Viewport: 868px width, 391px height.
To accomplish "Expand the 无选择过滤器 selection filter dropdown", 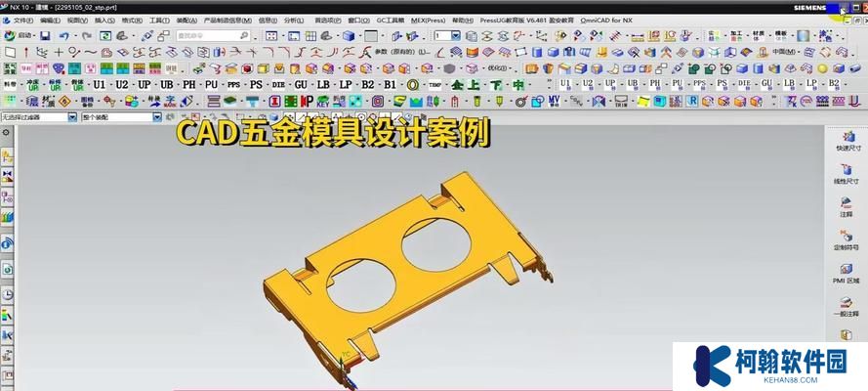I will pos(72,117).
